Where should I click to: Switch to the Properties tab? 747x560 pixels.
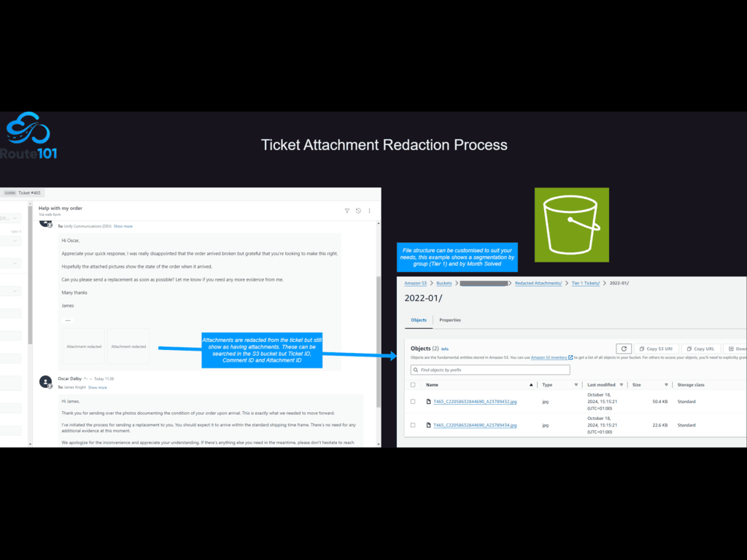click(x=449, y=320)
